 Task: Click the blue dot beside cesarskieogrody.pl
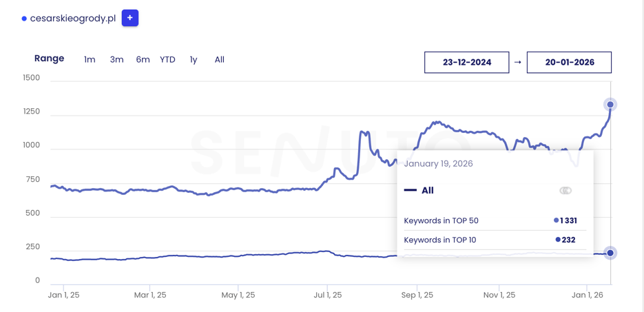coord(24,19)
